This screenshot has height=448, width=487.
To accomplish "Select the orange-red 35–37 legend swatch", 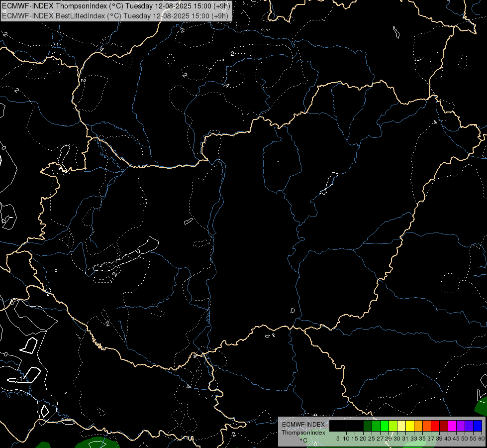I will coord(427,426).
